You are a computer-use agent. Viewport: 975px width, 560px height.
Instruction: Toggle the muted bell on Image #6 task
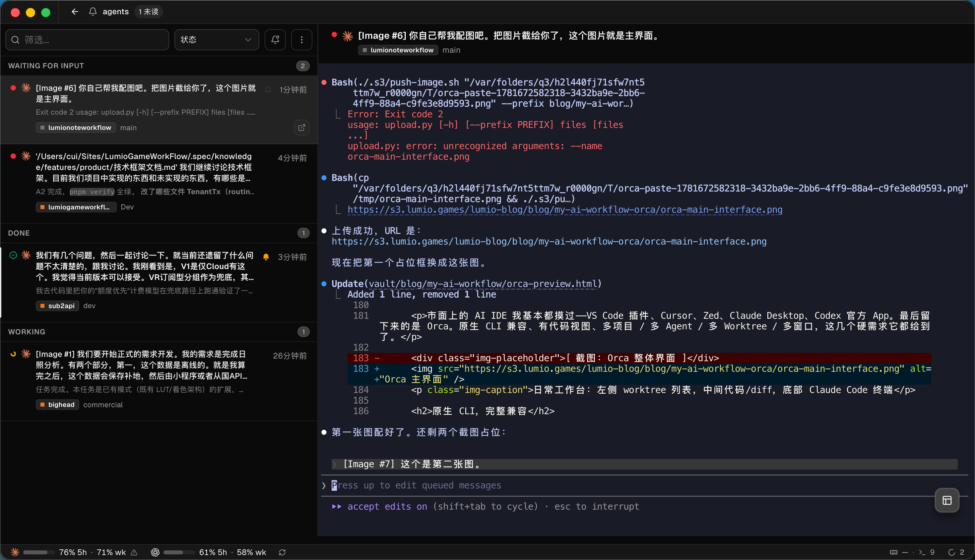click(268, 89)
